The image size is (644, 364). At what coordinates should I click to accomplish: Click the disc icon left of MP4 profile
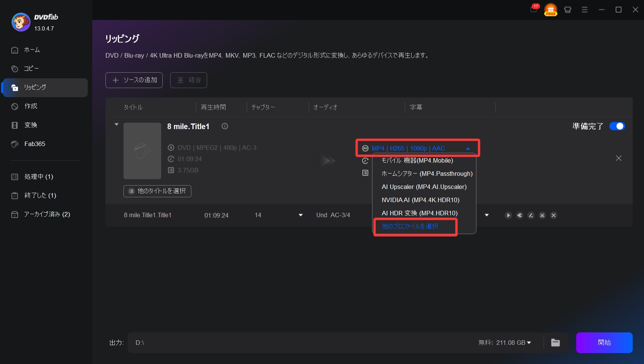(x=365, y=148)
